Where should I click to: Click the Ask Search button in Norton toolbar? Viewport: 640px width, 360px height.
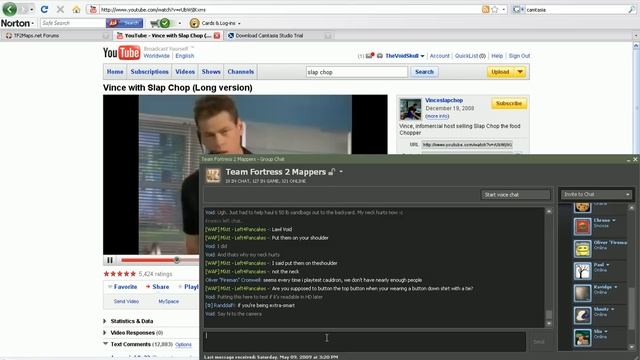point(124,23)
